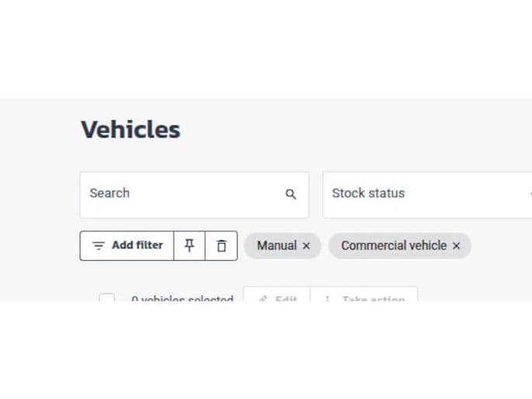Viewport: 532px width, 399px height.
Task: Click the pencil icon beside Edit
Action: (263, 299)
